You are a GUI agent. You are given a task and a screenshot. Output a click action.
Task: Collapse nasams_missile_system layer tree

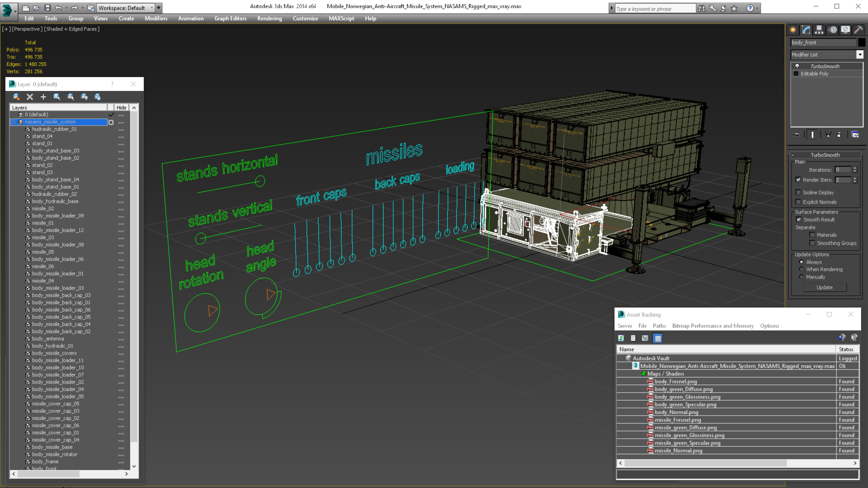click(14, 122)
